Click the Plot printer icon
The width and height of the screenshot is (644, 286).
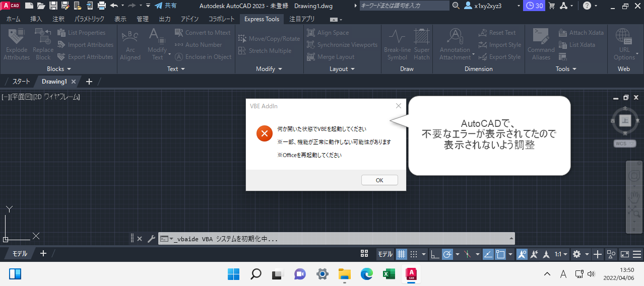pyautogui.click(x=101, y=6)
